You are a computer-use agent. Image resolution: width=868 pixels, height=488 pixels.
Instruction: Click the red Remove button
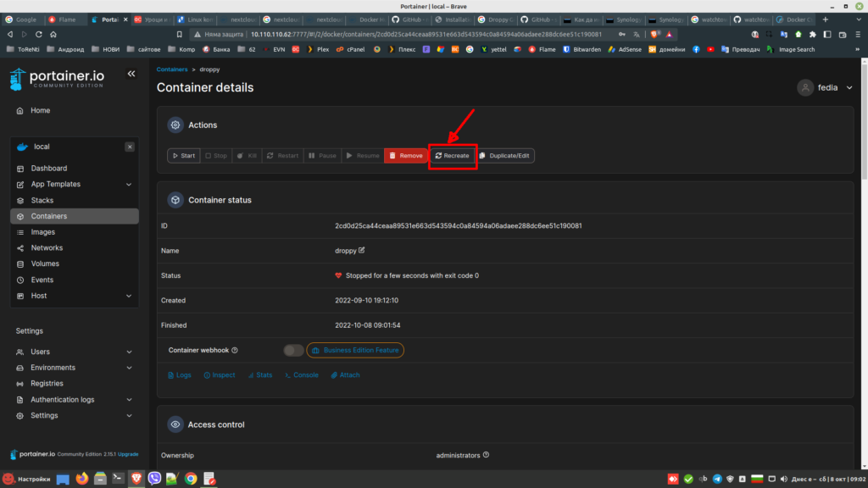coord(406,156)
